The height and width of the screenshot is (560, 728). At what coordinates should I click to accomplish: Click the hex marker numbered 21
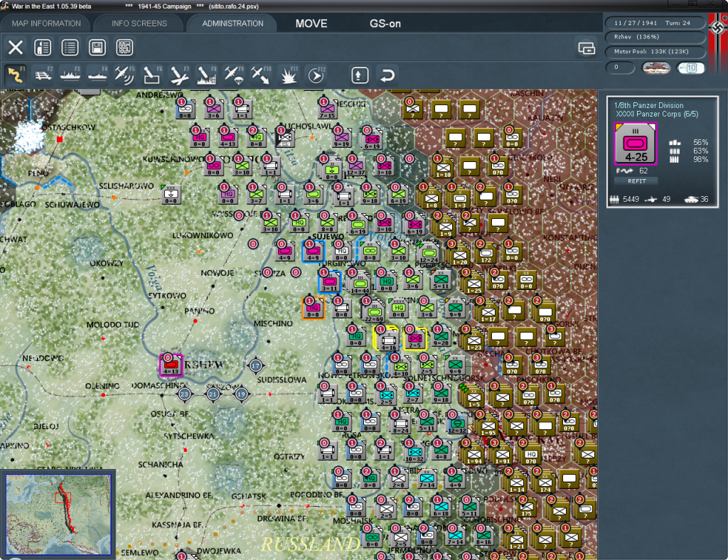[x=213, y=394]
